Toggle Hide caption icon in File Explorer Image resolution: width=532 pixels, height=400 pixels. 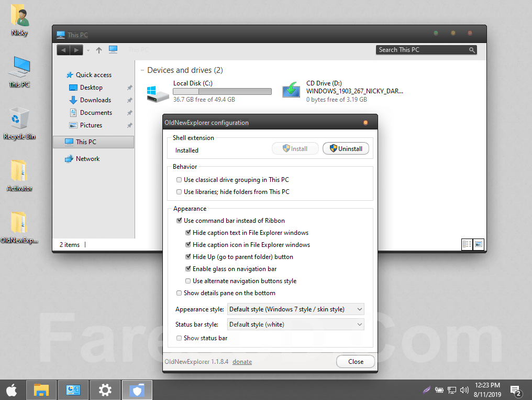pyautogui.click(x=188, y=245)
